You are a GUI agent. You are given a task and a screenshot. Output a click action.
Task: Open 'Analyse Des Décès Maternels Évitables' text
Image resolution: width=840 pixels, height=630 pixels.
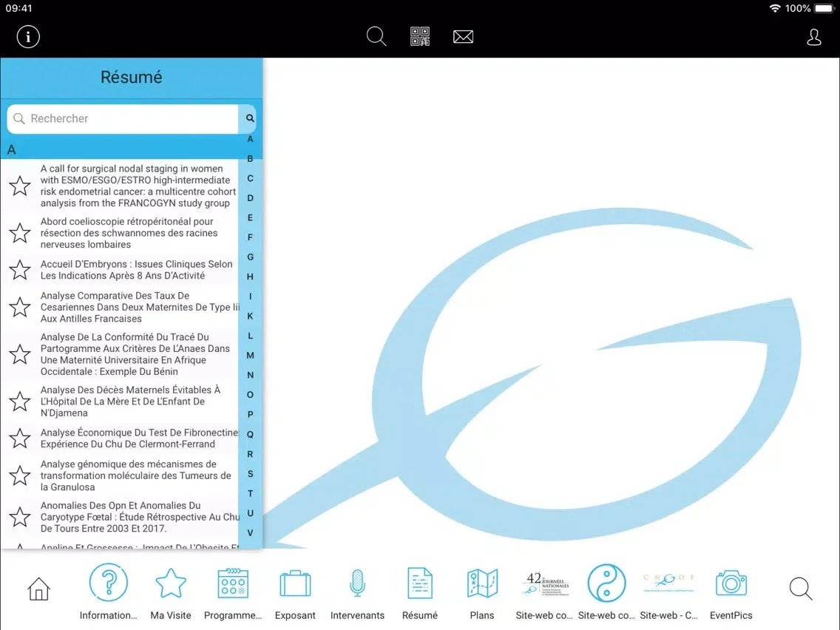130,402
